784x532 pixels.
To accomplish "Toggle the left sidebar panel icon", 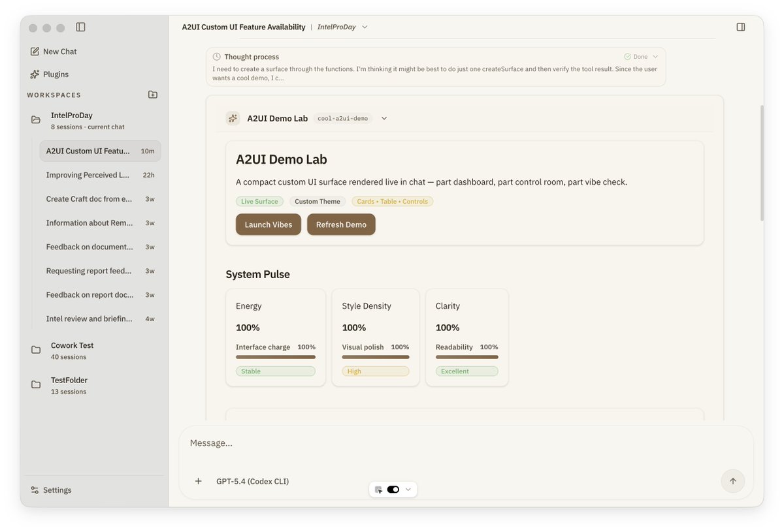I will tap(80, 27).
